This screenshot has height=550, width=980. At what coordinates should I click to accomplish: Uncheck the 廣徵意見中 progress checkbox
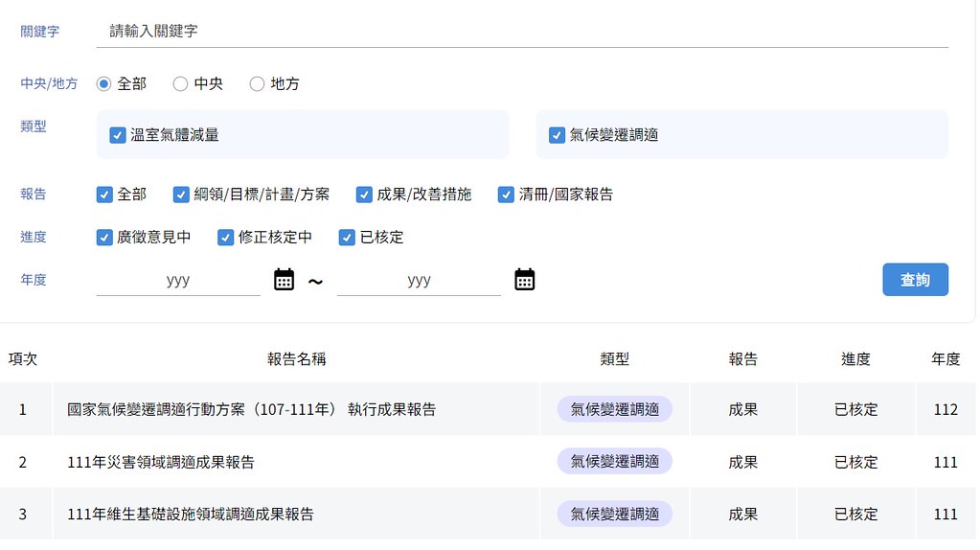coord(104,238)
